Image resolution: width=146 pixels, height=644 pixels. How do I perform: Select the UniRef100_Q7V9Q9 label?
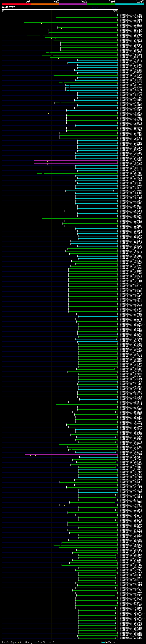[131, 77]
